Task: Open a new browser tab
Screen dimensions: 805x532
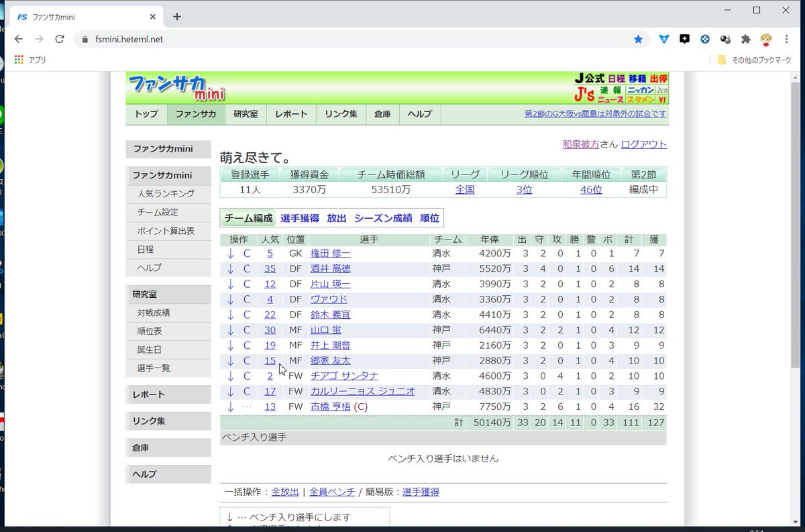Action: point(177,17)
